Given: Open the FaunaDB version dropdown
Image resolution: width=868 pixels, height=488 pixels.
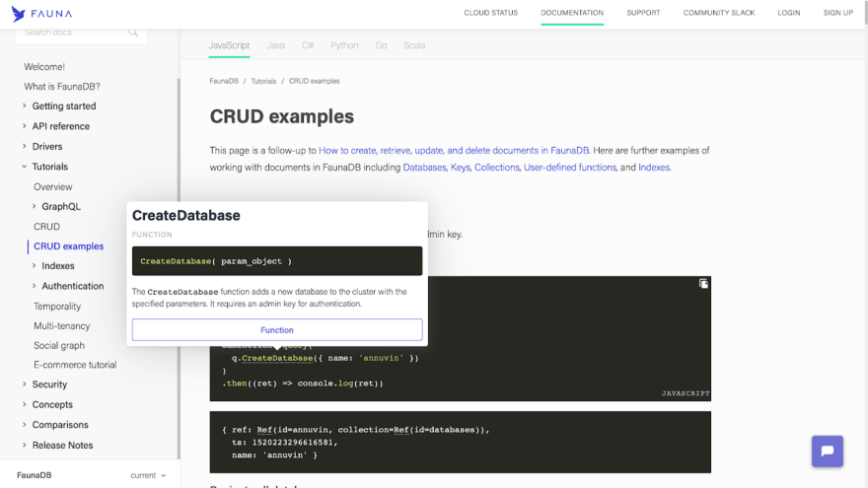Looking at the screenshot, I should [148, 475].
